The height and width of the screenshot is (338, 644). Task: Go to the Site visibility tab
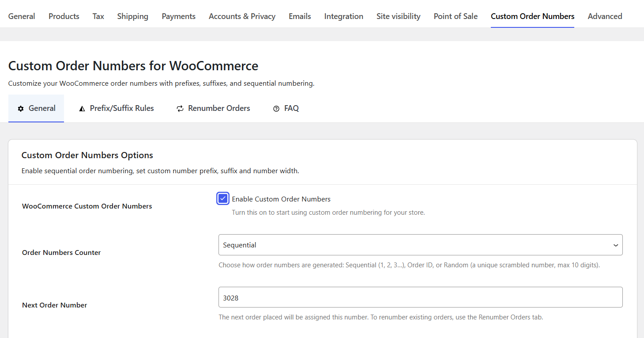pyautogui.click(x=399, y=16)
